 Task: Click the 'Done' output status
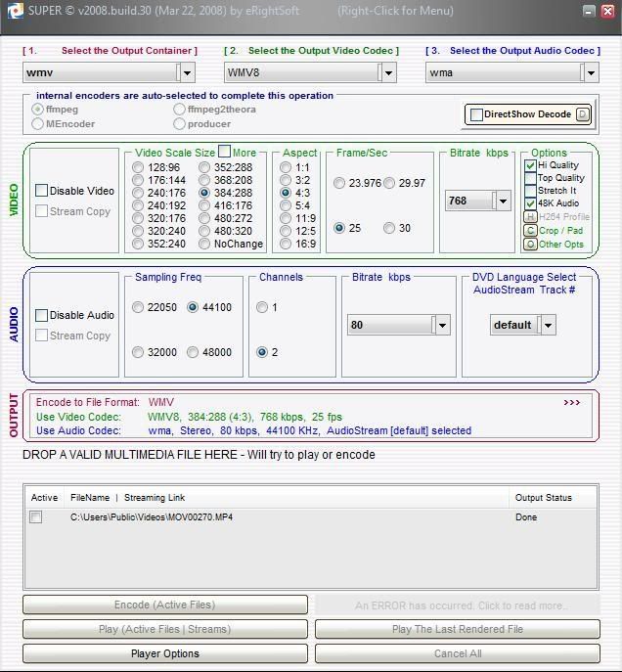pos(526,517)
